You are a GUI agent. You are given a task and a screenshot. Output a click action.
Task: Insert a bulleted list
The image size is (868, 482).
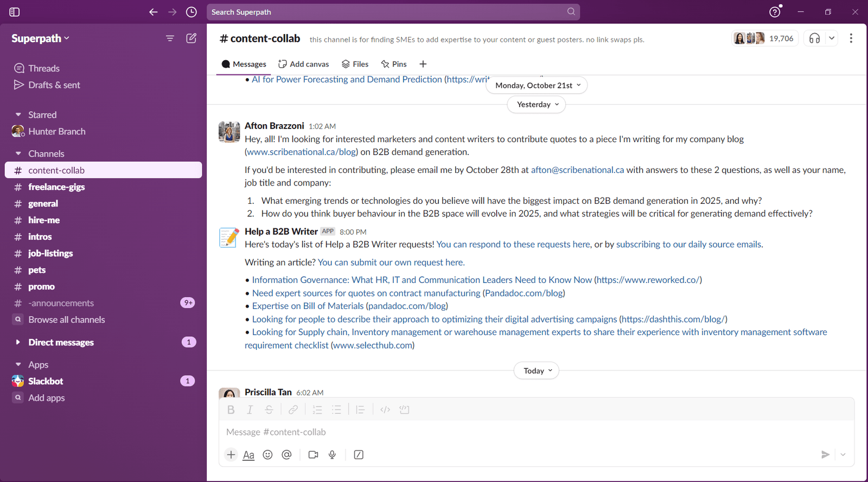coord(336,410)
